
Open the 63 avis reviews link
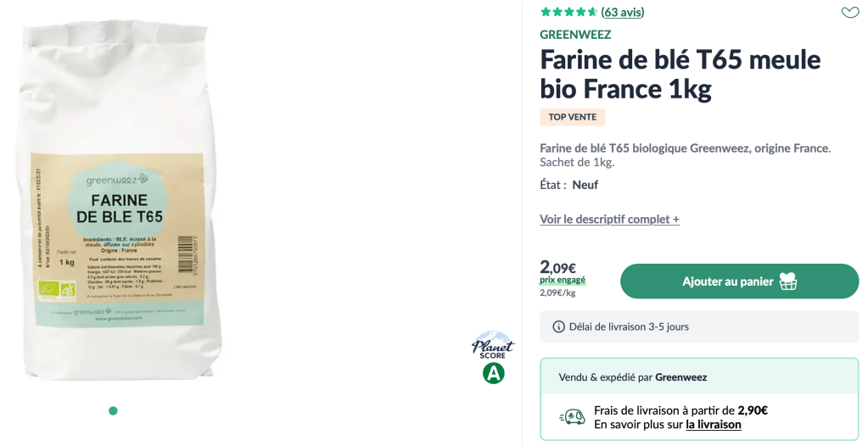click(x=622, y=12)
